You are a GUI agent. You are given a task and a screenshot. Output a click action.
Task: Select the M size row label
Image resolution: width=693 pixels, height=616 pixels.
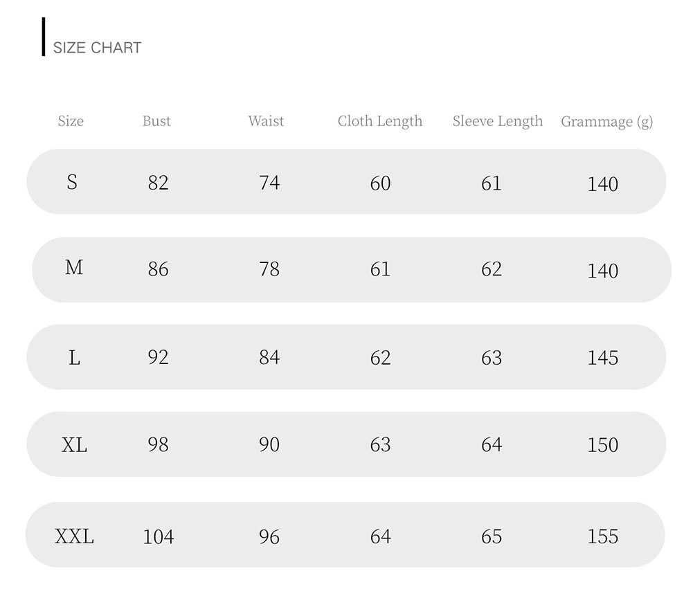74,268
